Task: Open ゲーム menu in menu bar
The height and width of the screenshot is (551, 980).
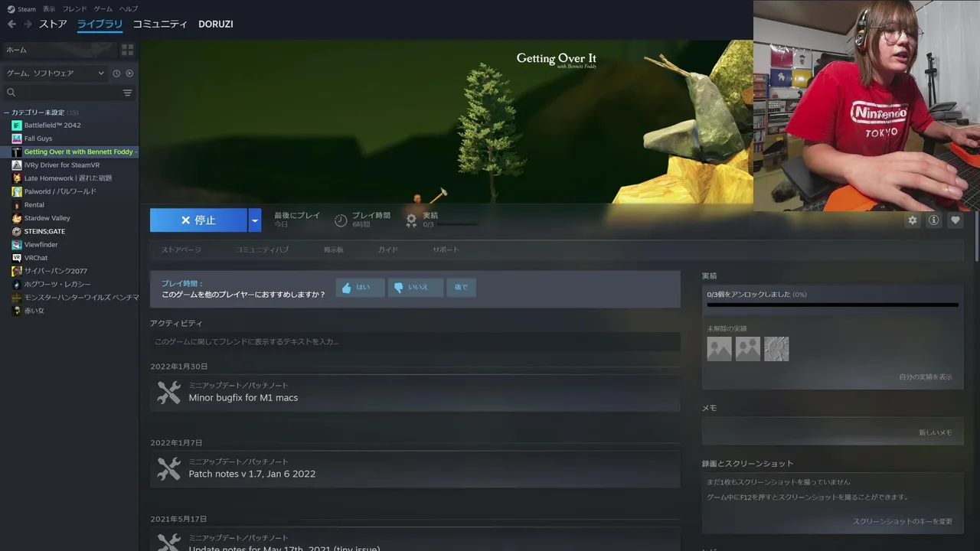Action: coord(103,9)
